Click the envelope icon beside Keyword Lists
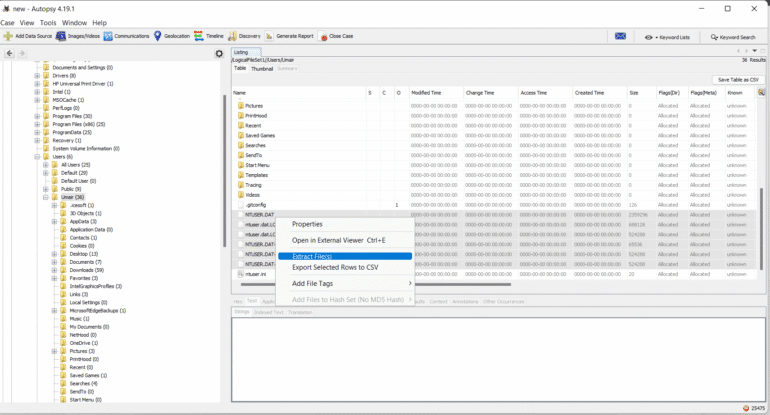This screenshot has height=415, width=770. (x=620, y=37)
